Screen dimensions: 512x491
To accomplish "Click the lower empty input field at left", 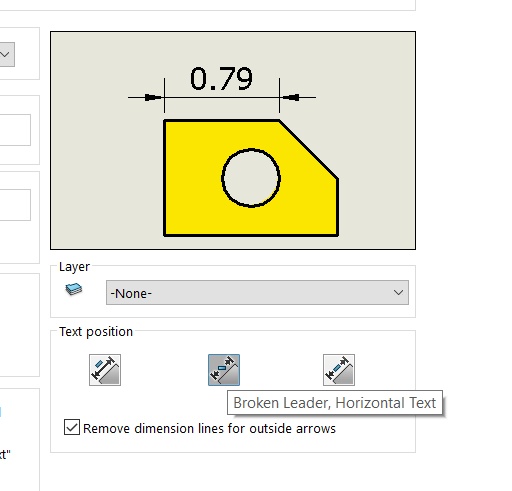I will point(15,205).
